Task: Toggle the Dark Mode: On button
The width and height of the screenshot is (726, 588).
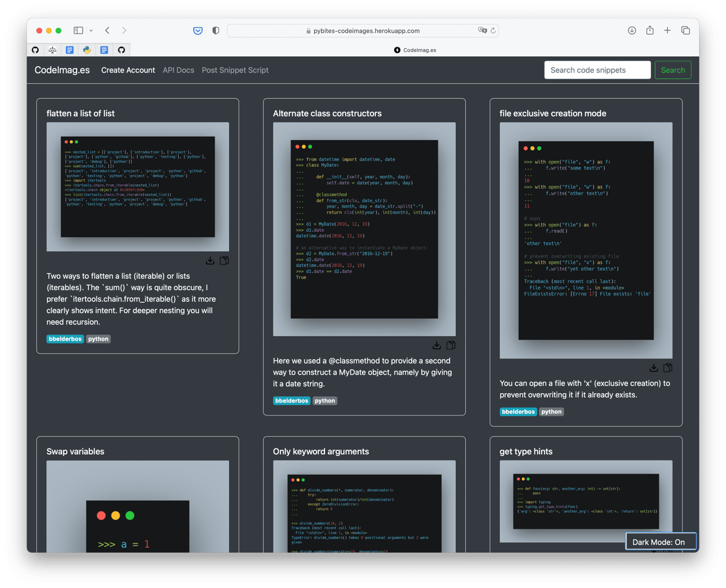Action: coord(661,542)
